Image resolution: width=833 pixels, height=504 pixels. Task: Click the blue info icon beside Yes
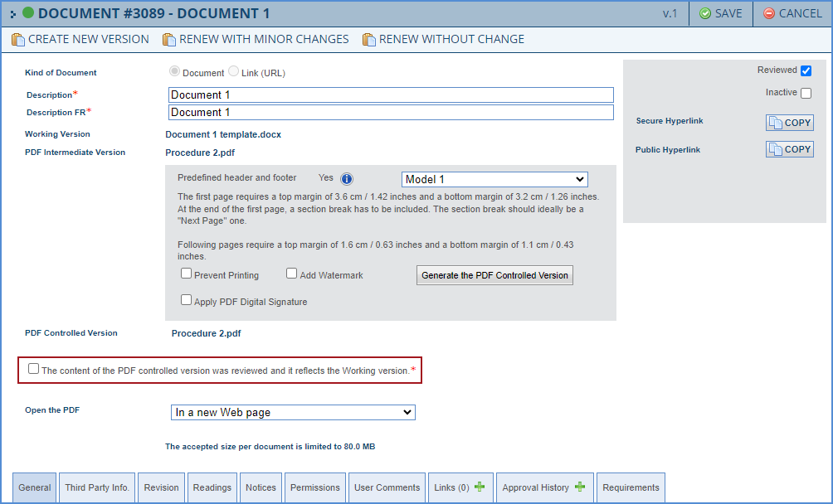click(x=347, y=179)
